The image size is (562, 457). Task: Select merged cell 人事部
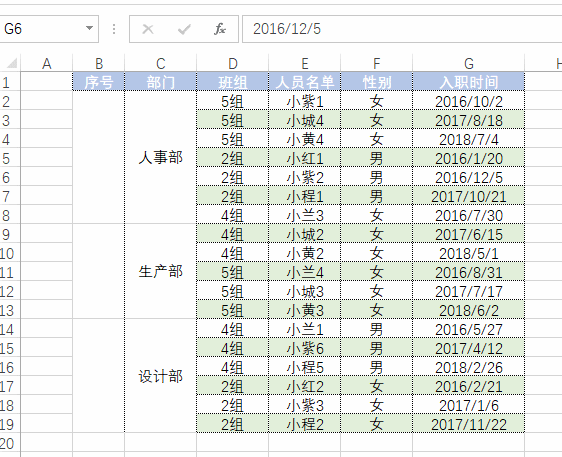tap(161, 157)
